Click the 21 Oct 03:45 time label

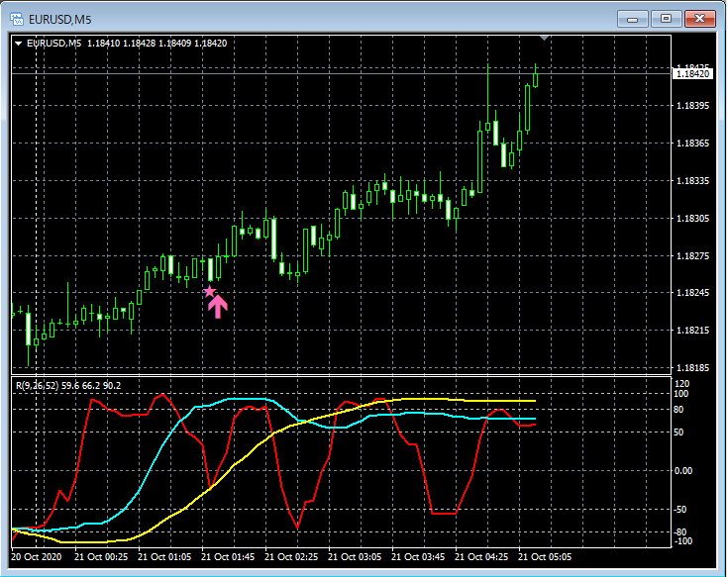418,556
